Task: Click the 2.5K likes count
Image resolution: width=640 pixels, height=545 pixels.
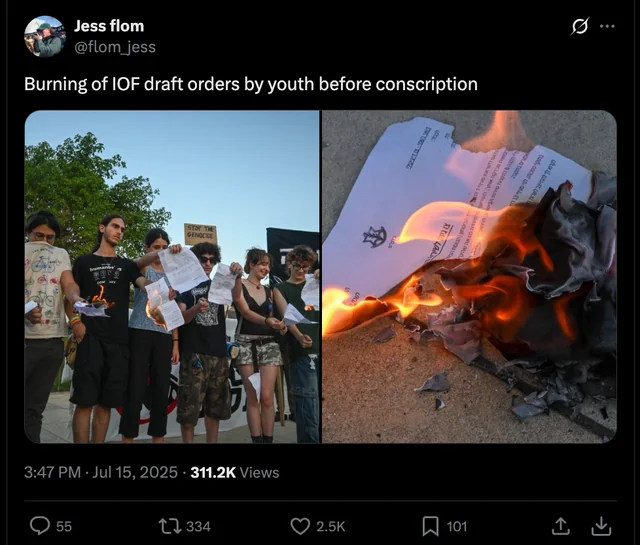Action: 331,527
